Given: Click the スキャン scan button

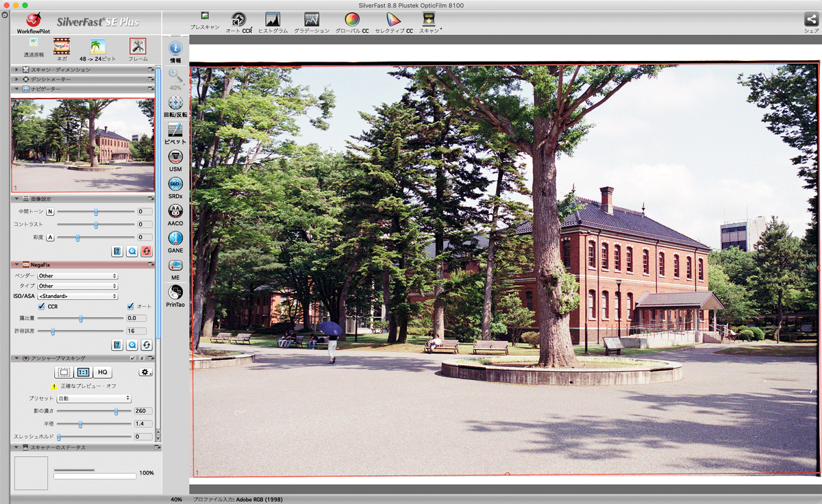Looking at the screenshot, I should [430, 20].
